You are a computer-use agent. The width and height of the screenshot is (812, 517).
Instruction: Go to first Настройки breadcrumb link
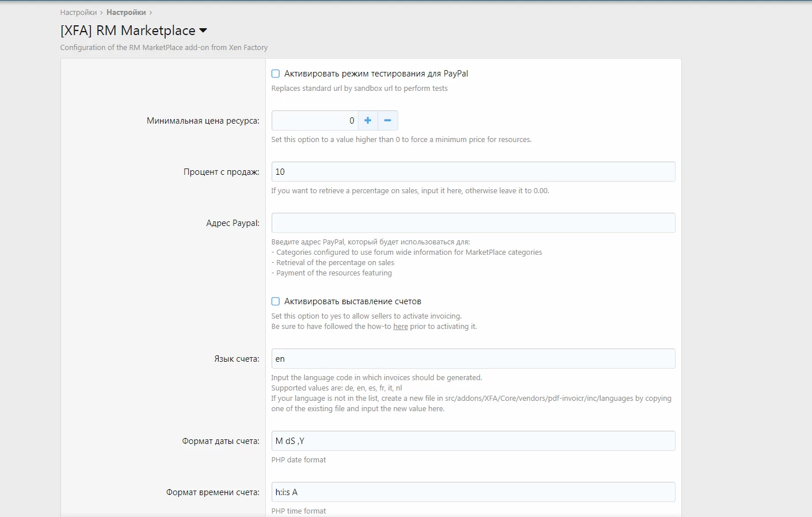(x=78, y=12)
